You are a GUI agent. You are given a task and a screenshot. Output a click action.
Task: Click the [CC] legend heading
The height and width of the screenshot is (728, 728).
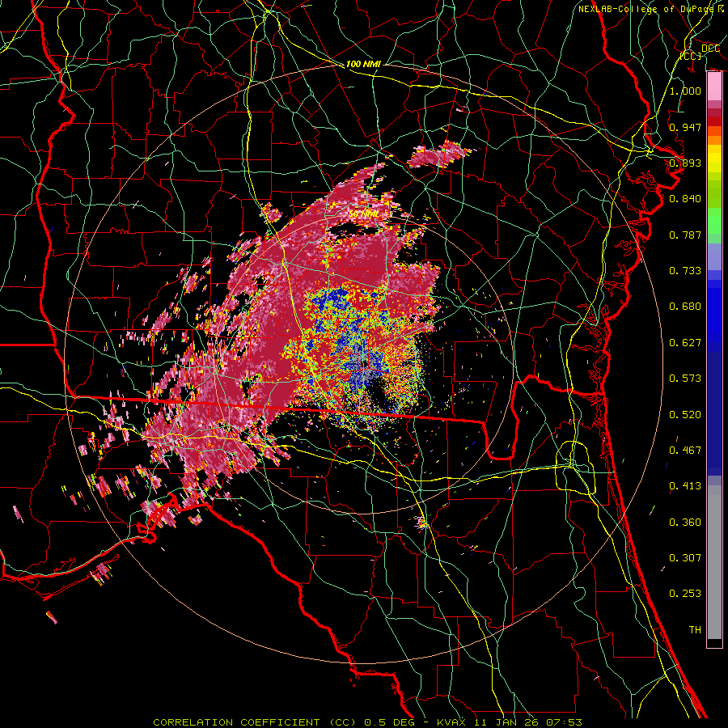(691, 56)
